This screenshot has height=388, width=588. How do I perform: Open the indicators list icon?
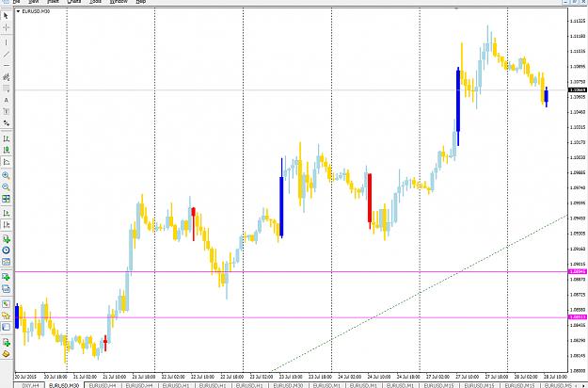click(x=6, y=238)
